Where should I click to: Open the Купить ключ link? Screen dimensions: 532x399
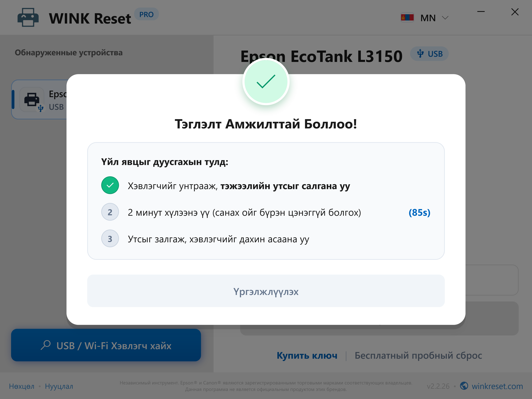pyautogui.click(x=307, y=355)
